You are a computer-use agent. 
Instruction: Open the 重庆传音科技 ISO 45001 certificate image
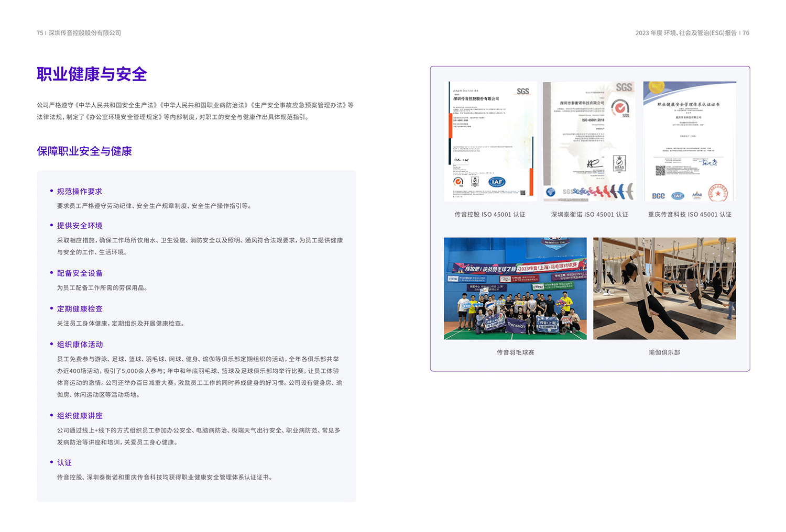pos(690,141)
